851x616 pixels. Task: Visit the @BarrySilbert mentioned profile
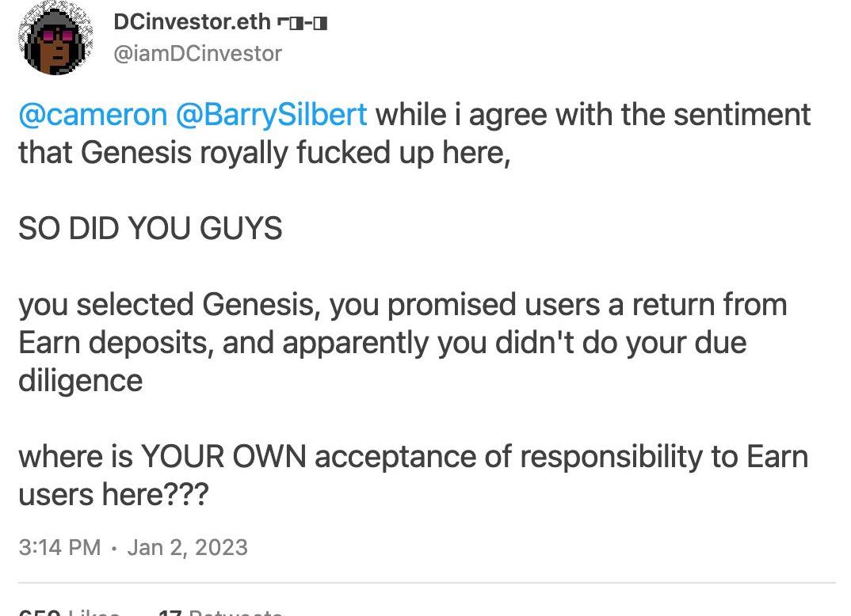[270, 115]
